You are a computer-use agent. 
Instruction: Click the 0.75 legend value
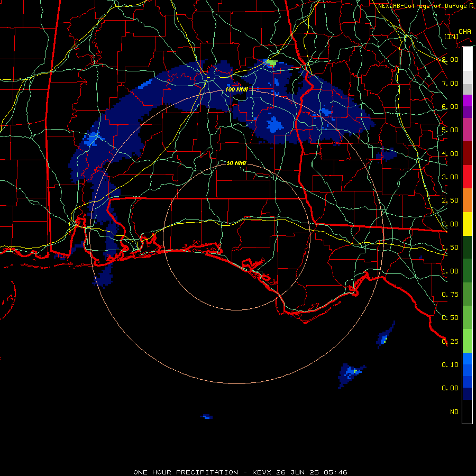(x=450, y=295)
